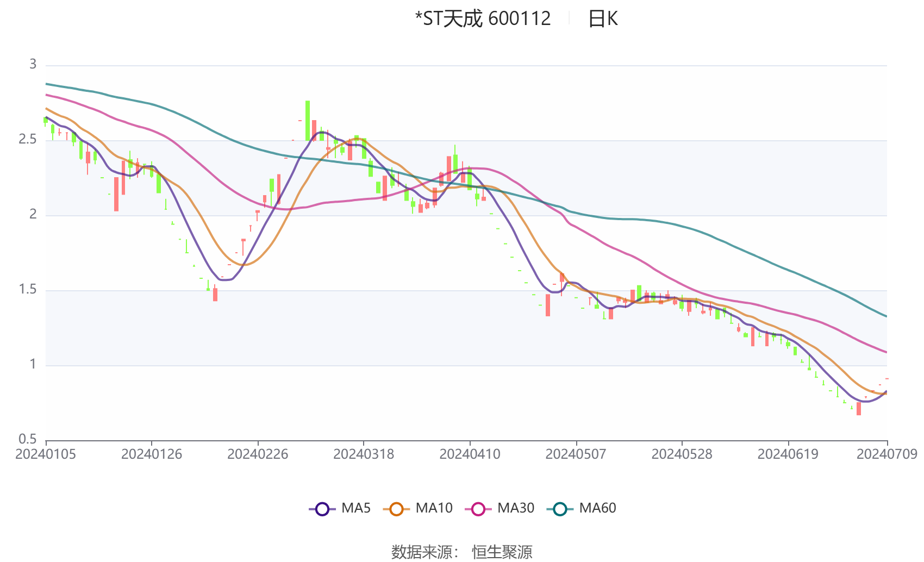The height and width of the screenshot is (562, 924).
Task: Click the x-axis date 20240619
Action: 788,454
